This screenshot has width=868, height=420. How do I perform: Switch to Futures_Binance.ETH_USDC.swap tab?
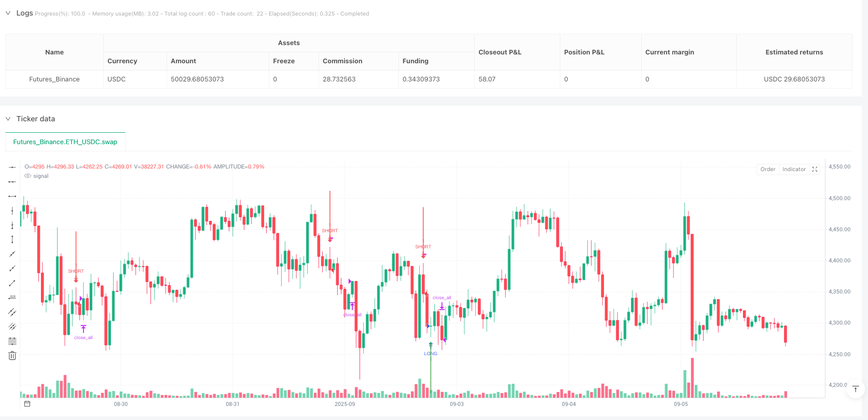pyautogui.click(x=65, y=142)
